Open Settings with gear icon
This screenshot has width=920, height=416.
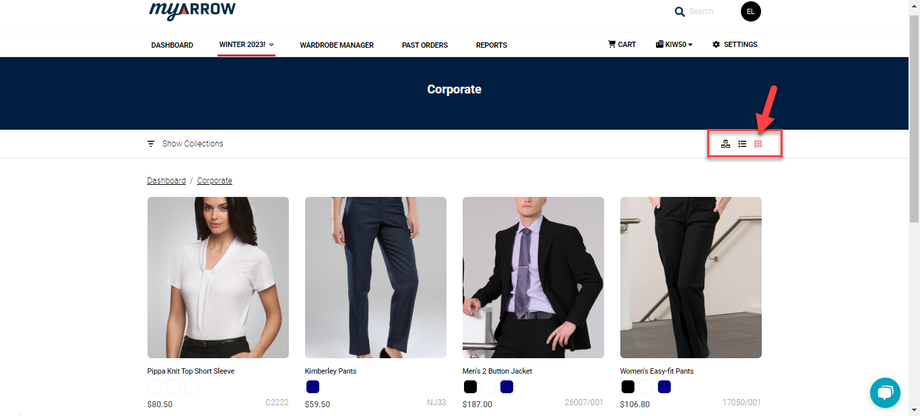735,45
